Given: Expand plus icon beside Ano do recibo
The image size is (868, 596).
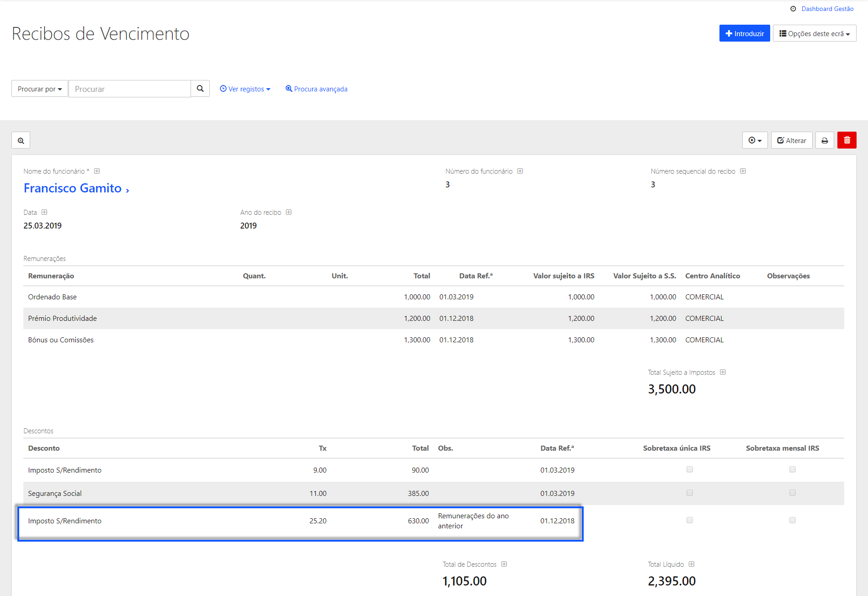Looking at the screenshot, I should point(288,212).
